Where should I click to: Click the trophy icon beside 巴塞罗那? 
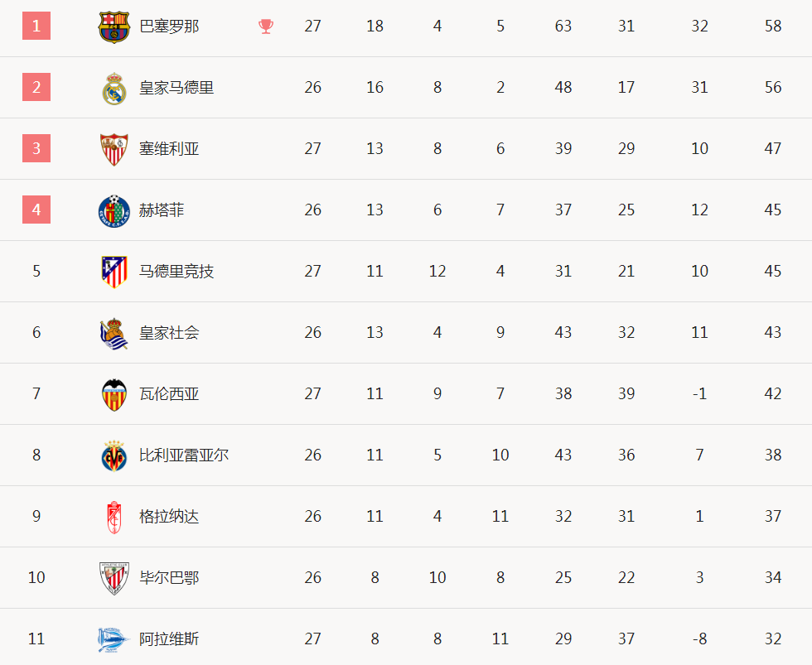pos(266,27)
